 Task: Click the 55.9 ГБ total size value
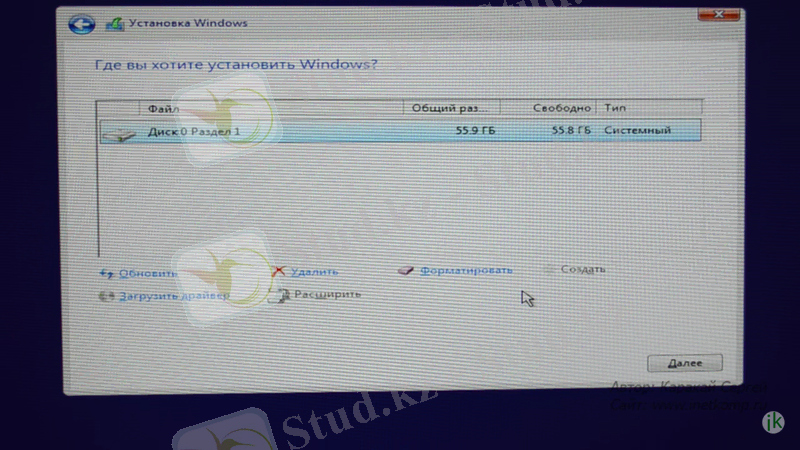click(x=476, y=131)
